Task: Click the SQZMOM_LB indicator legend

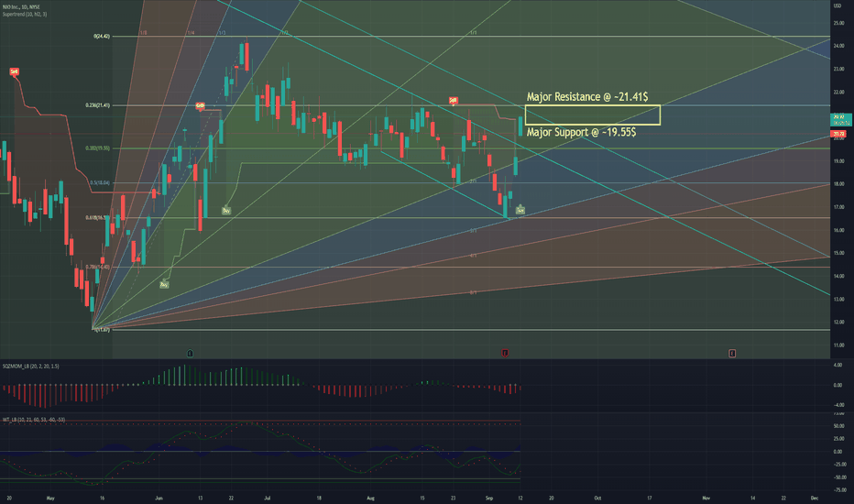Action: pos(31,367)
